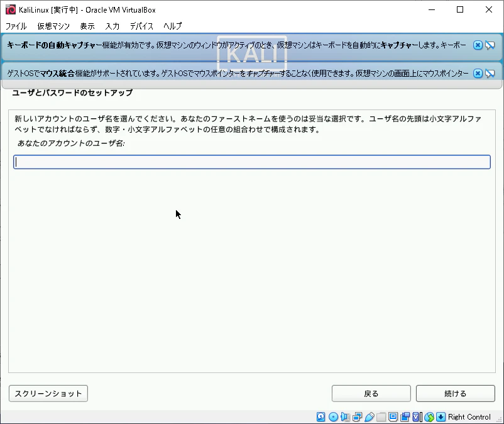Open the 仮想マシン menu
This screenshot has height=424, width=504.
[x=53, y=26]
